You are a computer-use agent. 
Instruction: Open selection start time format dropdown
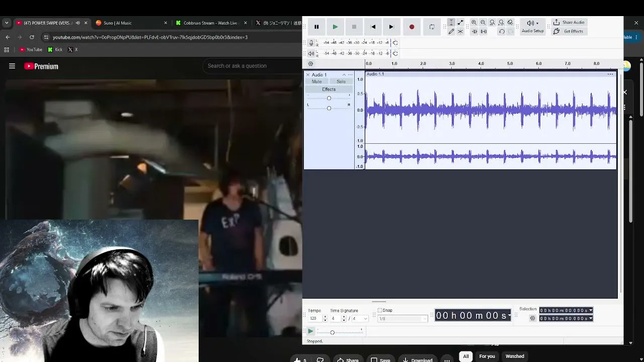591,311
